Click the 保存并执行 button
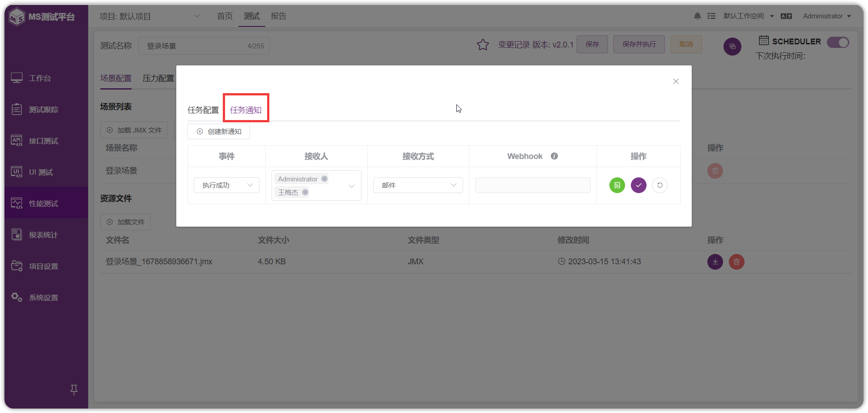 pos(639,44)
